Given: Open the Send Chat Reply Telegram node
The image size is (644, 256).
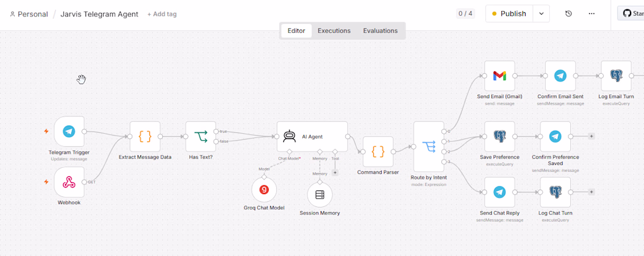Looking at the screenshot, I should pyautogui.click(x=499, y=192).
